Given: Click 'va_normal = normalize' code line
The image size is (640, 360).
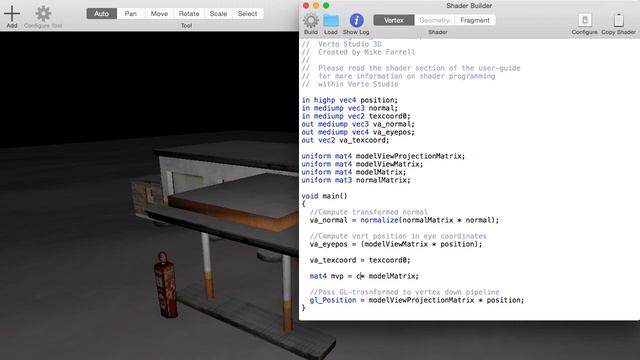Looking at the screenshot, I should pos(404,220).
